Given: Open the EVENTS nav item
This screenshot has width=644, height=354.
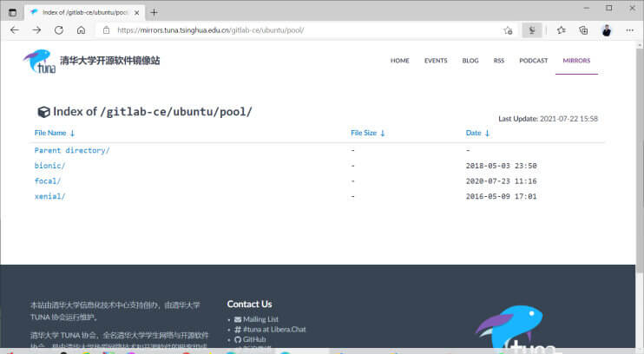Looking at the screenshot, I should click(436, 61).
